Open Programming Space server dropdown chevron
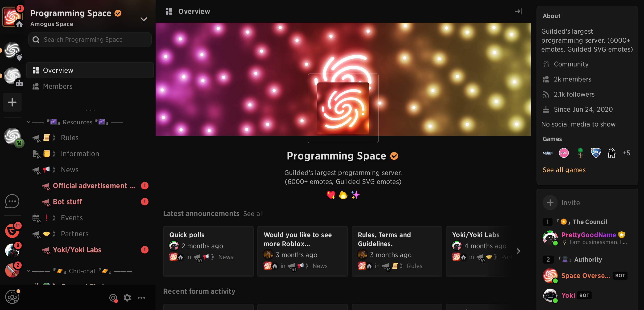Image resolution: width=644 pixels, height=310 pixels. pos(144,19)
